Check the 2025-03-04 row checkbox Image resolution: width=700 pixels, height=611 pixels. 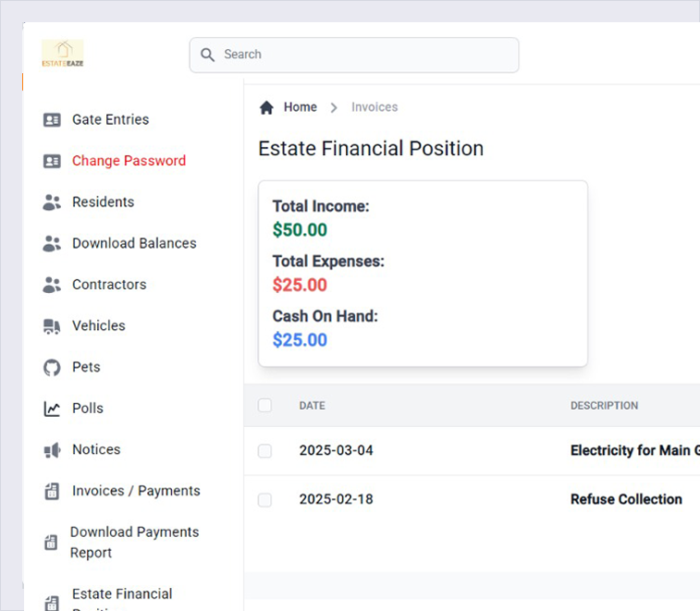(265, 451)
